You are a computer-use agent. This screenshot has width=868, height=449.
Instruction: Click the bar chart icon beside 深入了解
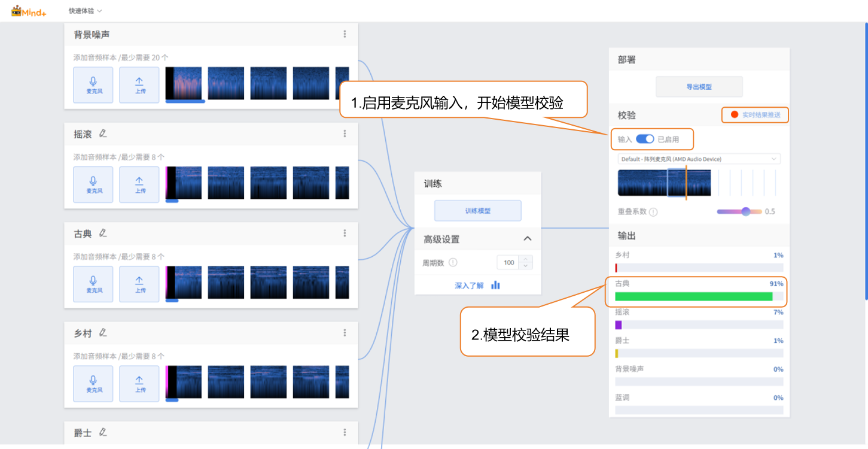pos(495,286)
